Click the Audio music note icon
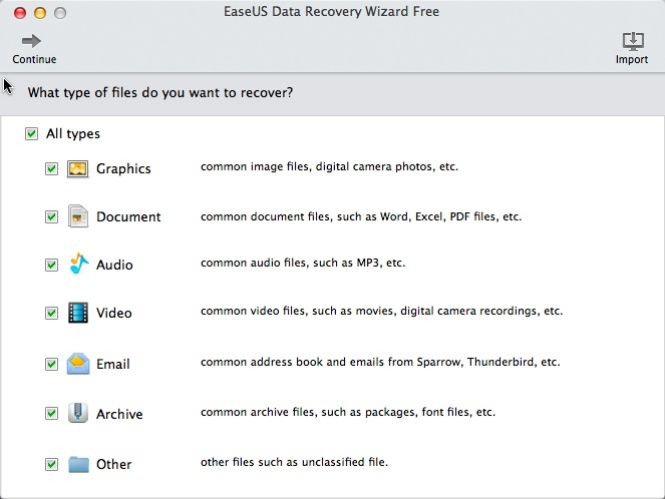Image resolution: width=665 pixels, height=499 pixels. pyautogui.click(x=78, y=263)
